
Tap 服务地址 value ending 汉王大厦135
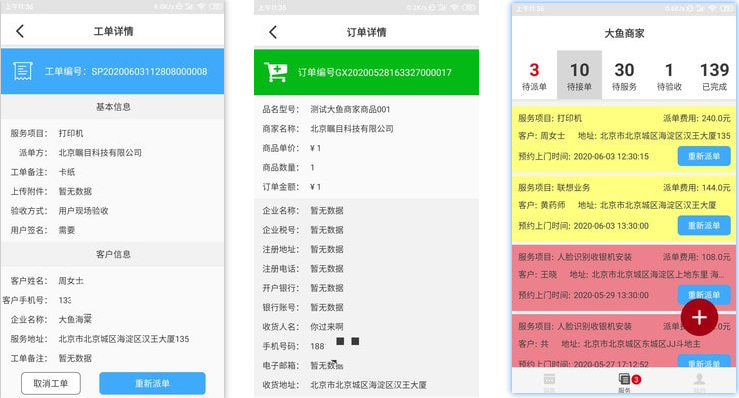tap(123, 339)
